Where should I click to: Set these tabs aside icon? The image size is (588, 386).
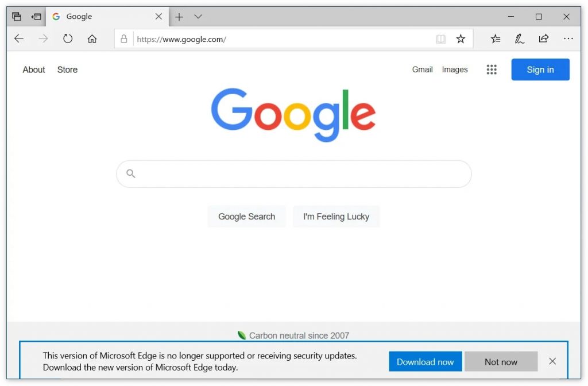tap(36, 17)
